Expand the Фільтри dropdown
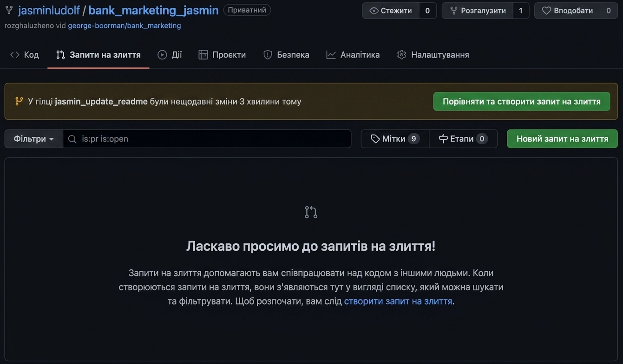623x364 pixels. pos(34,139)
